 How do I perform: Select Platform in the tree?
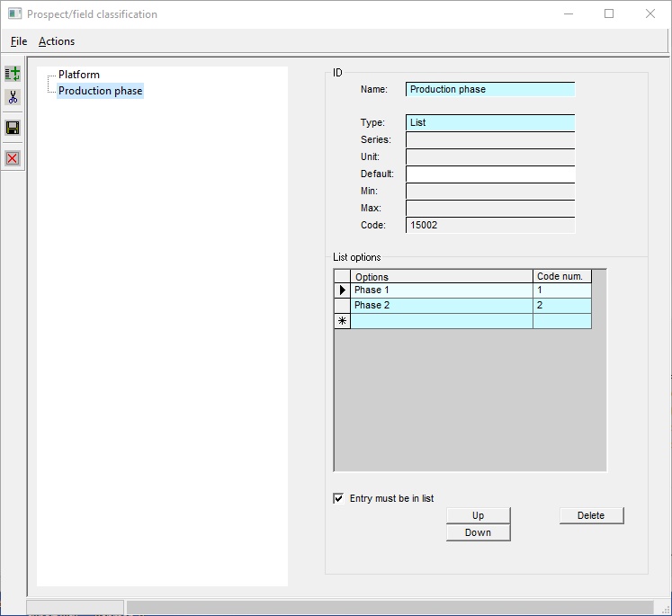coord(79,75)
